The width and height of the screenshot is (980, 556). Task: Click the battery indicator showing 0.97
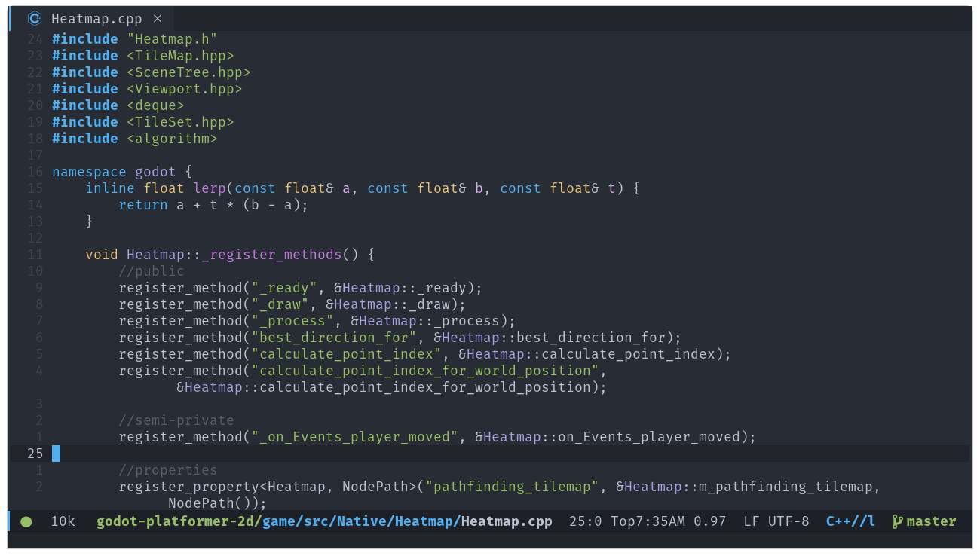710,521
